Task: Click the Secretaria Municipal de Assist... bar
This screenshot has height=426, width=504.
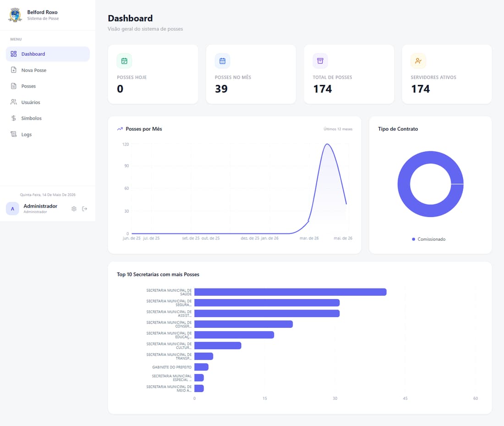Action: click(267, 313)
